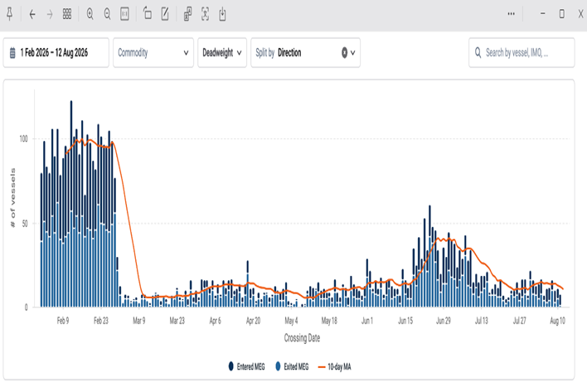This screenshot has height=392, width=587.
Task: Open the Commodity dropdown
Action: coord(153,53)
